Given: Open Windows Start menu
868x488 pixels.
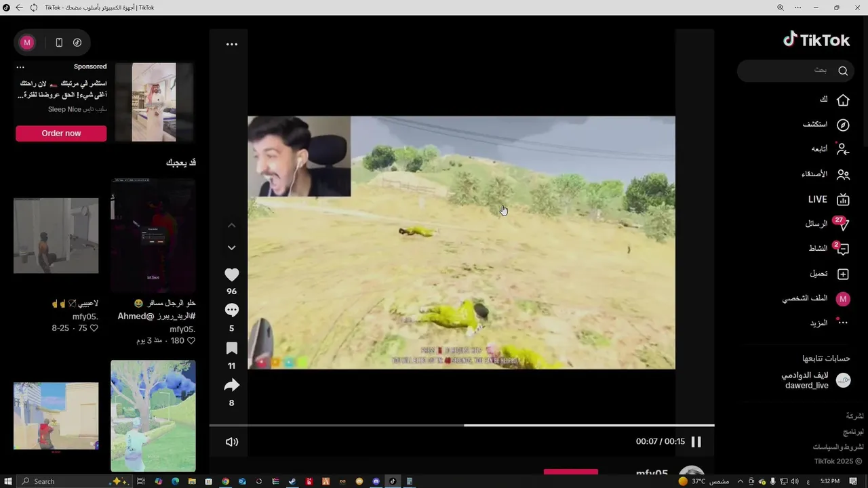Looking at the screenshot, I should 8,481.
